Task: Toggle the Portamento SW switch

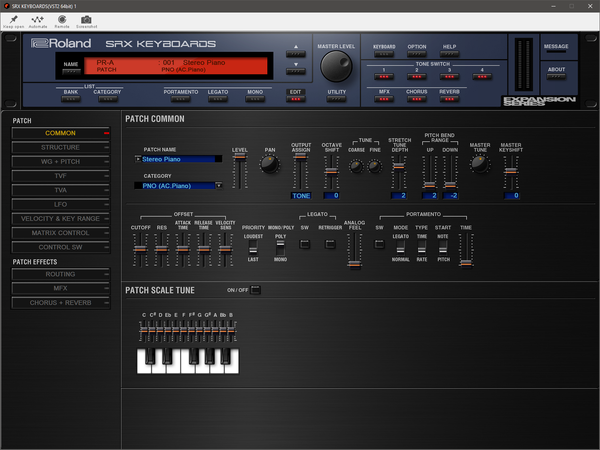Action: point(379,244)
